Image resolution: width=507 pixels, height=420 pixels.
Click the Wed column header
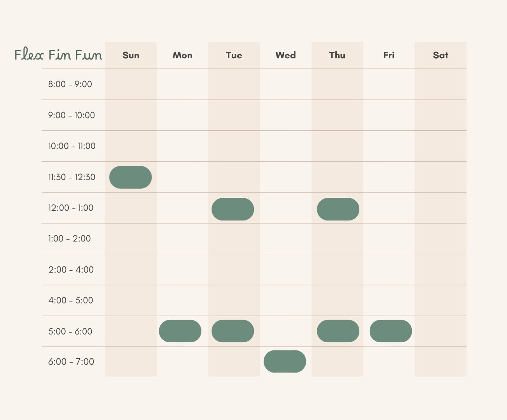pyautogui.click(x=286, y=55)
